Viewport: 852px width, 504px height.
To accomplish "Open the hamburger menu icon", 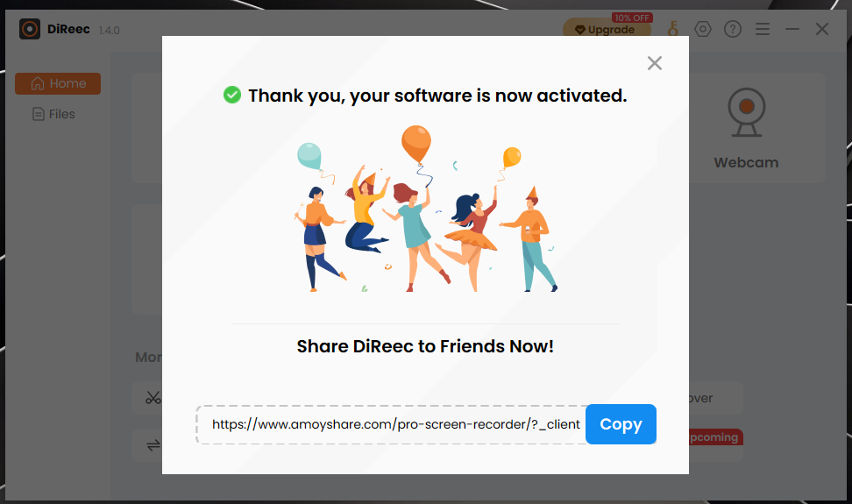I will click(x=763, y=29).
